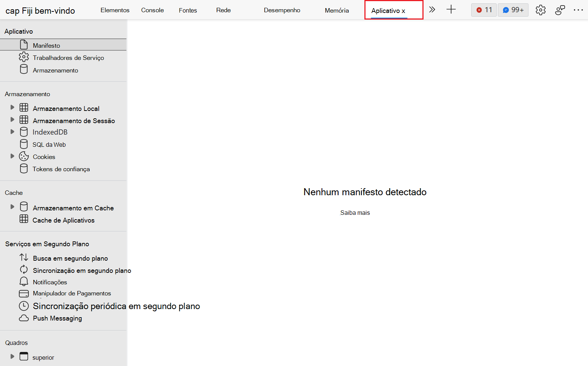The image size is (588, 366).
Task: Select the Cache de Aplicativos label
Action: (x=64, y=220)
